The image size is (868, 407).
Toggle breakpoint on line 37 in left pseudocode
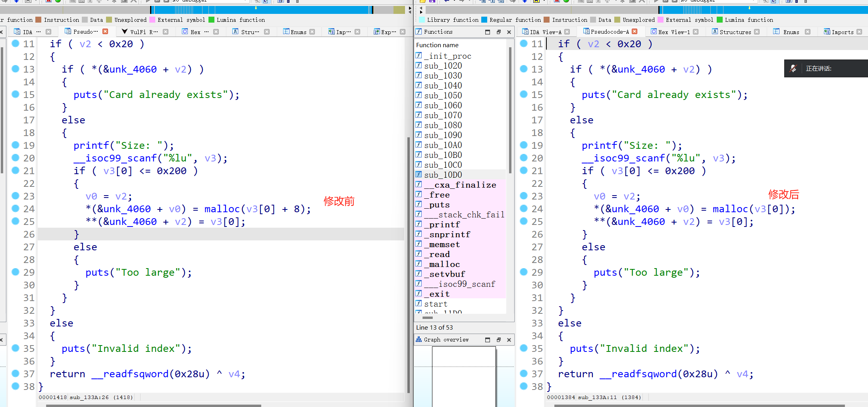(15, 373)
